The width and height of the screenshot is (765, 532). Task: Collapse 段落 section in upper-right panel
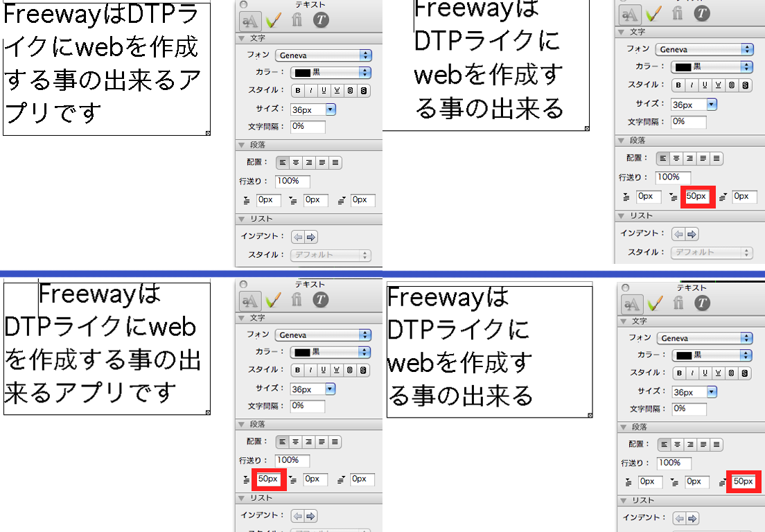621,141
